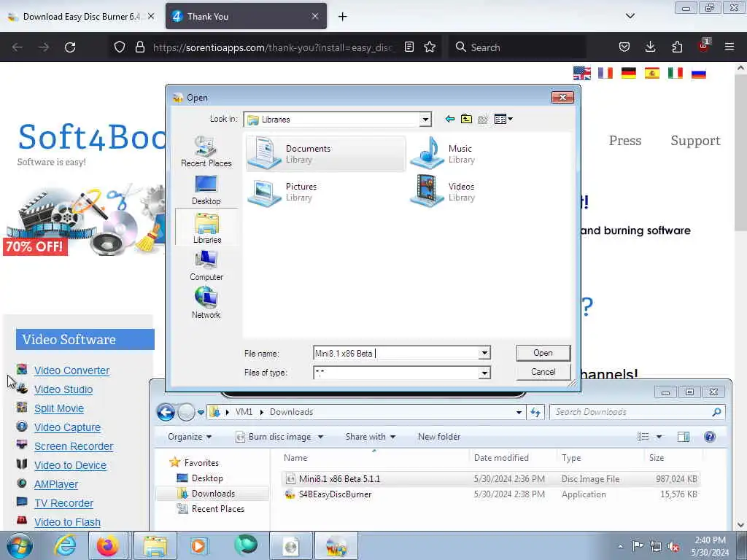
Task: Reload the Firefox page
Action: [70, 47]
